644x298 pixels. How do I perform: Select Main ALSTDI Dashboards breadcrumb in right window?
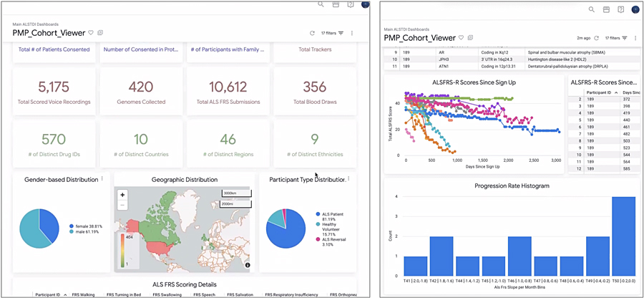(x=406, y=29)
